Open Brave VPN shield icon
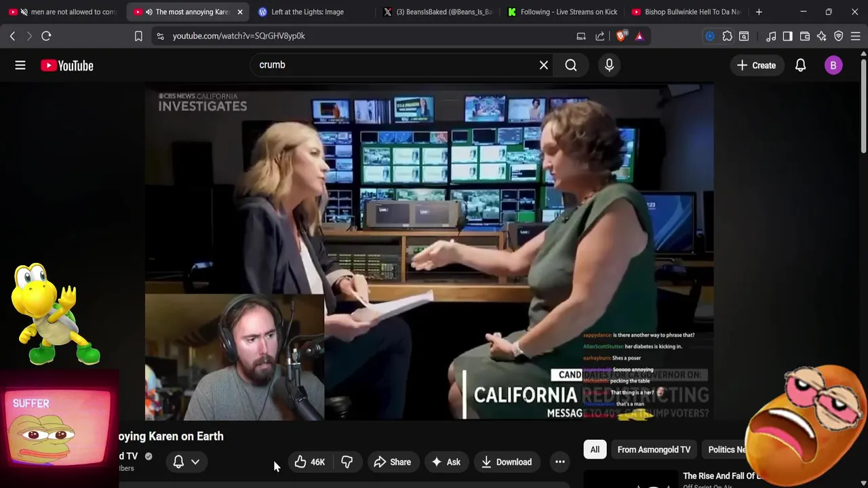 839,36
